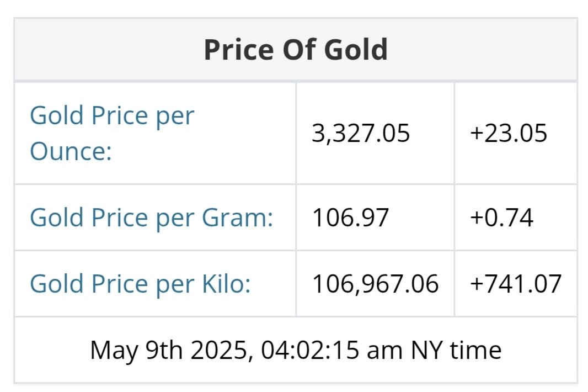This screenshot has width=588, height=392.
Task: Click the +0.74 gram change value
Action: pyautogui.click(x=501, y=218)
